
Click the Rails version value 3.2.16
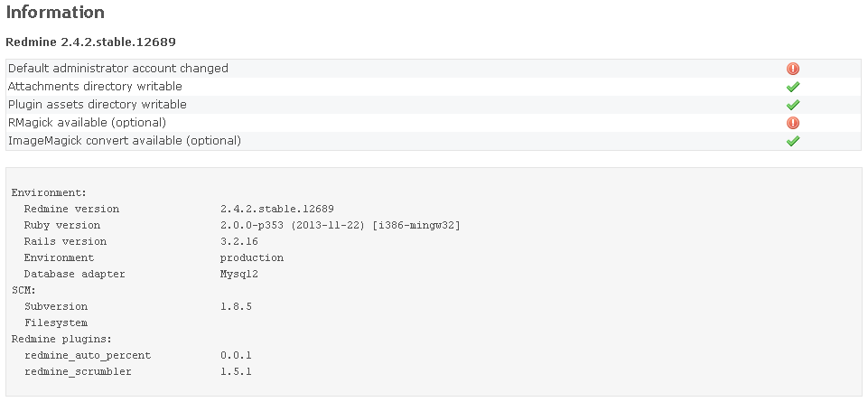(239, 241)
